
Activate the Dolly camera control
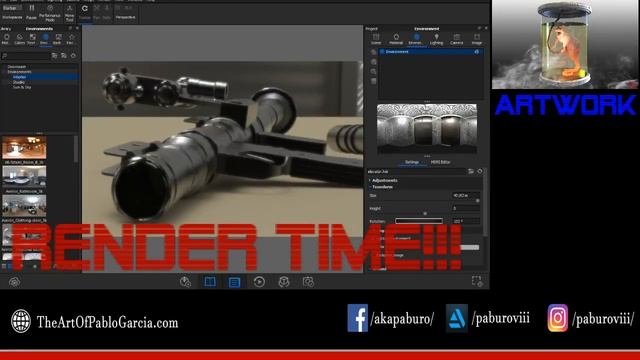click(107, 13)
